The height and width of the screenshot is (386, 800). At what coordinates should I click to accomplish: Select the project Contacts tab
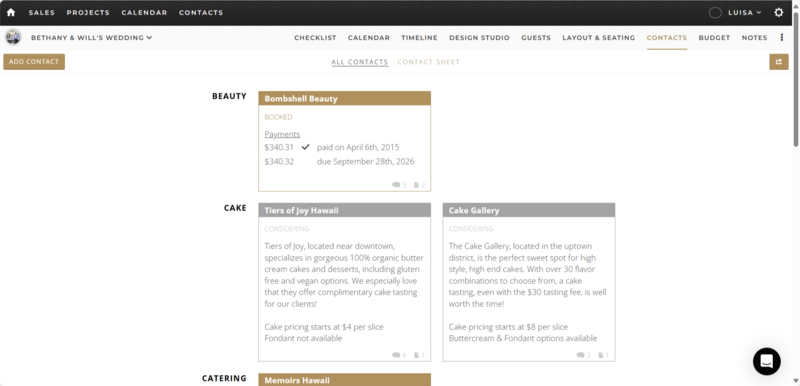(x=667, y=38)
